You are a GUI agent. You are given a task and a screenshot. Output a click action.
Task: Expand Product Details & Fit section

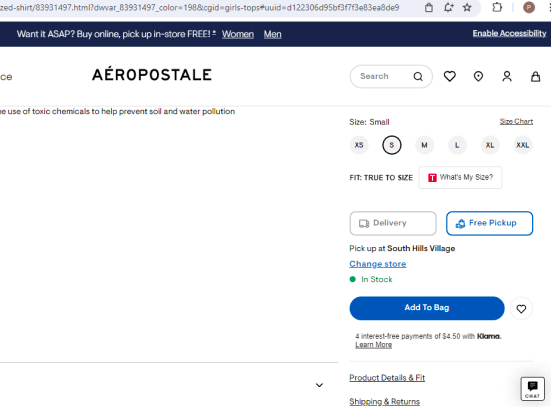click(387, 378)
